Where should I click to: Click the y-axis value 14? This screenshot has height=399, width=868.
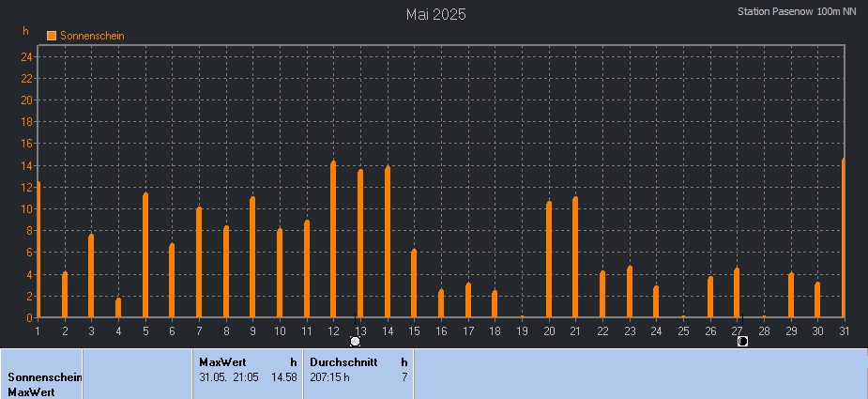pos(27,165)
